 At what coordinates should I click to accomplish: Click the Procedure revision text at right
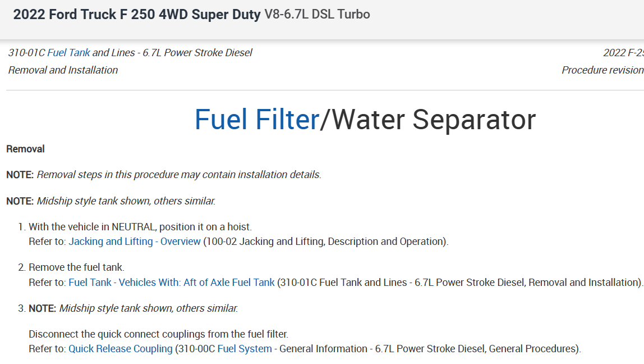pyautogui.click(x=602, y=70)
